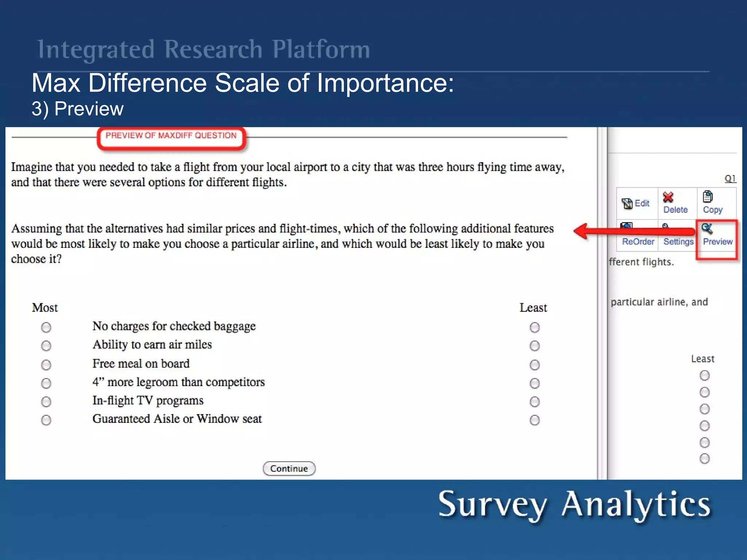This screenshot has height=560, width=747.
Task: Click the 'Least' column header in preview
Action: tap(533, 308)
